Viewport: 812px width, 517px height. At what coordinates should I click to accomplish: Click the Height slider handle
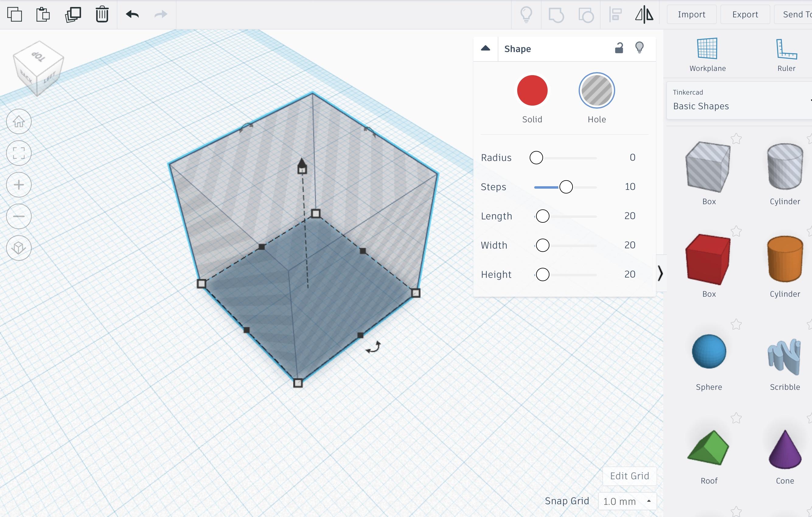[542, 274]
